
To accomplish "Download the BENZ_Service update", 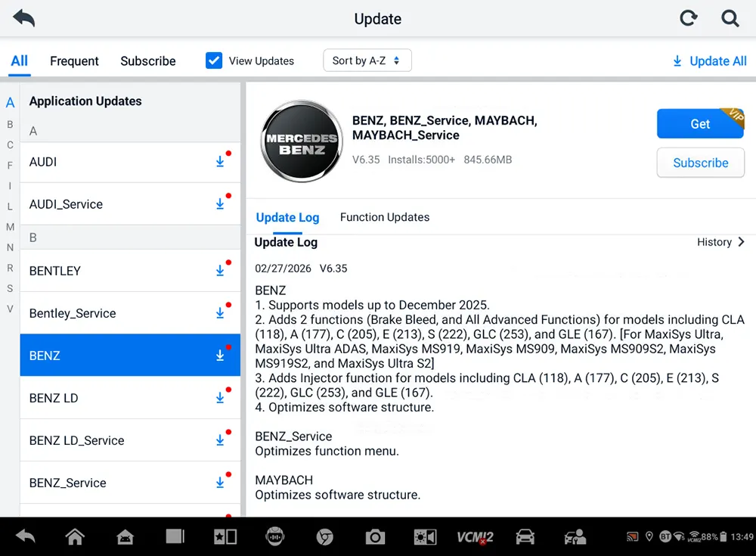I will click(220, 483).
